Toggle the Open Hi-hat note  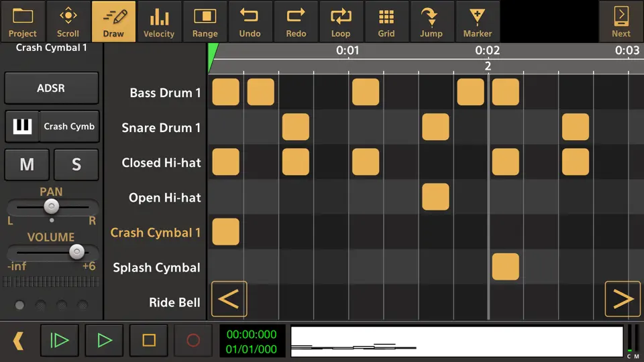pos(435,197)
